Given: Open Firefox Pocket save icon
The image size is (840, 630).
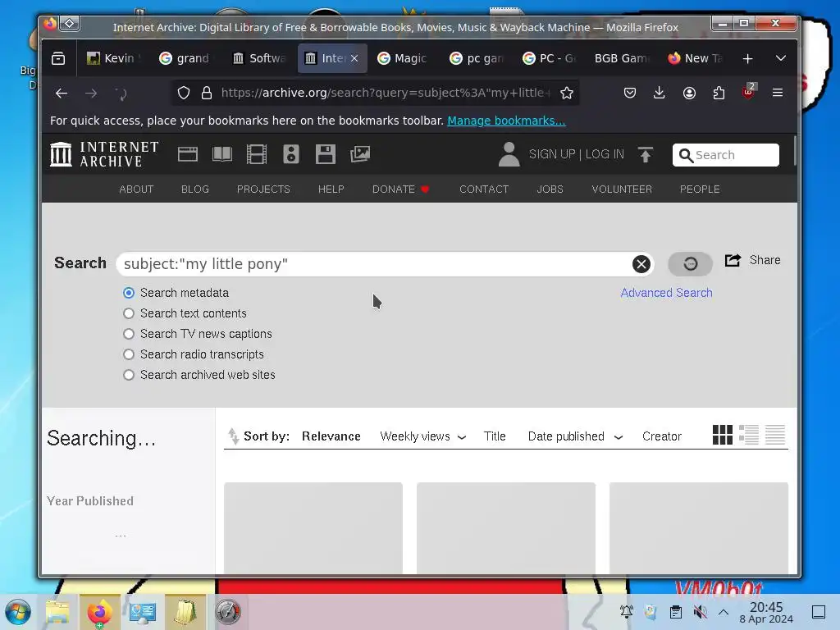Looking at the screenshot, I should click(630, 94).
